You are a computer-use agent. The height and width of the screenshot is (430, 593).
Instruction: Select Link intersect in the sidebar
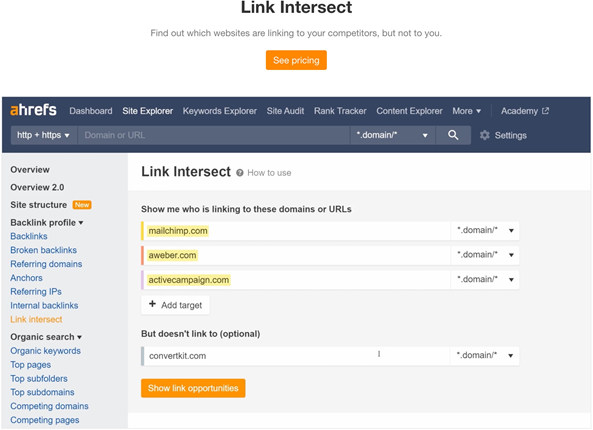[36, 319]
